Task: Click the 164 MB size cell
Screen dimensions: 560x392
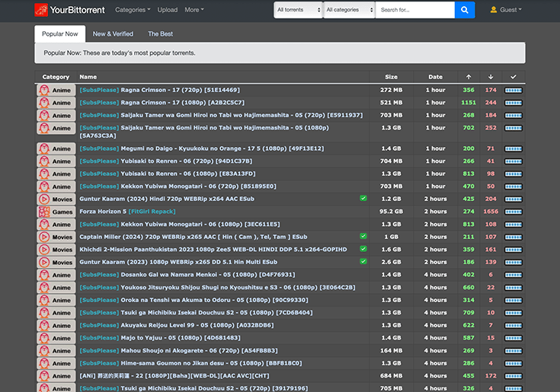Action: (391, 351)
